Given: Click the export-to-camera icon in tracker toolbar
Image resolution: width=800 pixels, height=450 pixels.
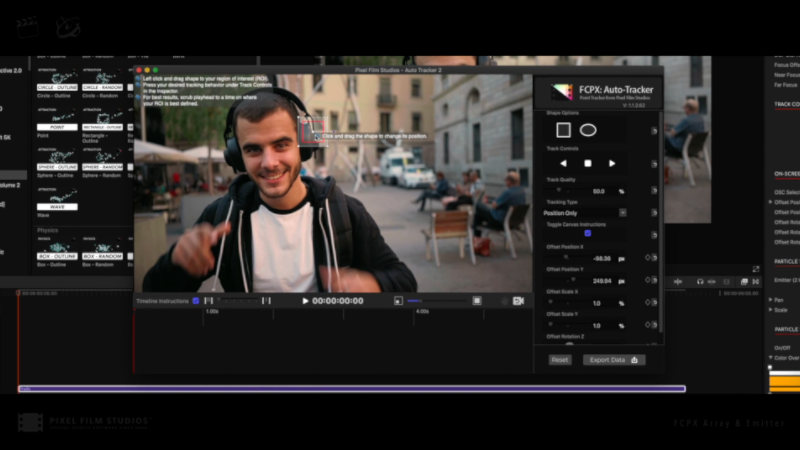Looking at the screenshot, I should click(x=518, y=301).
